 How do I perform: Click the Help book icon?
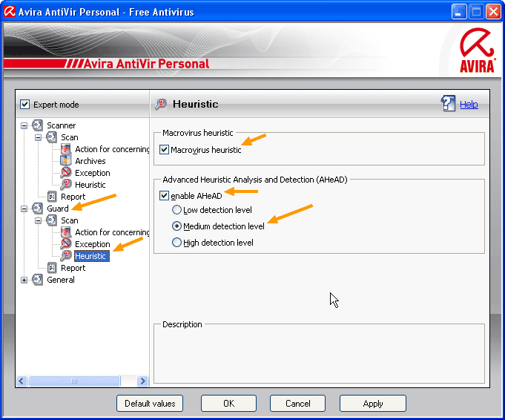tap(448, 104)
